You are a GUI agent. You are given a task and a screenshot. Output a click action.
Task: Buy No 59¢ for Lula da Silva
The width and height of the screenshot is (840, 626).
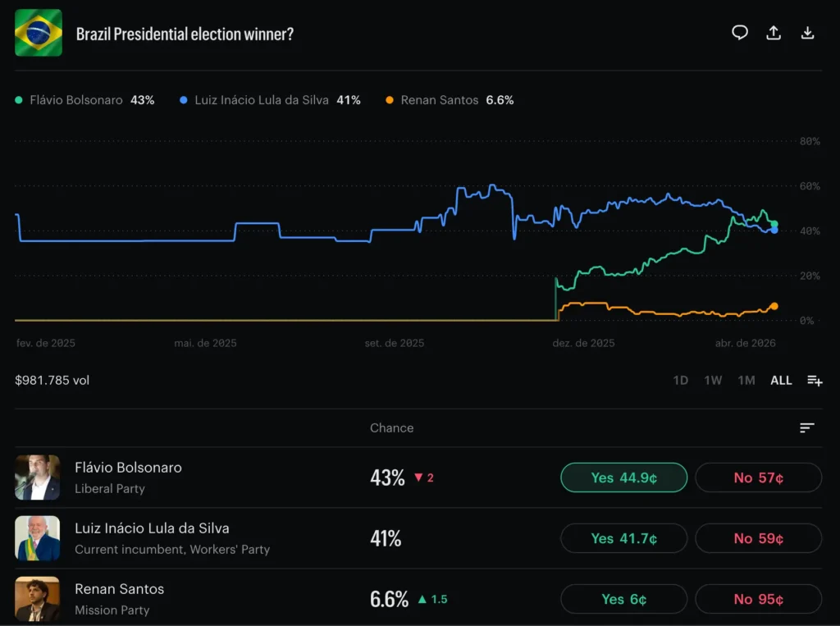pyautogui.click(x=758, y=538)
